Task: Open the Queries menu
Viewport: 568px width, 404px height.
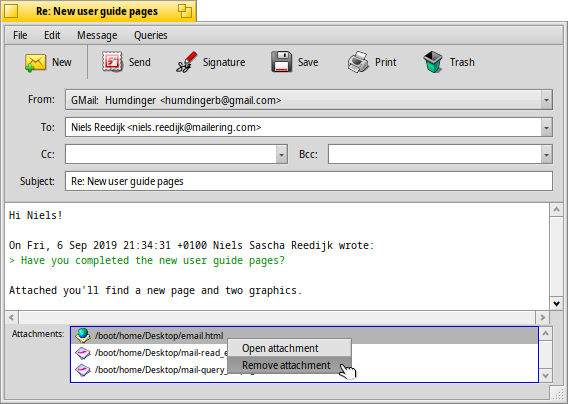Action: 151,35
